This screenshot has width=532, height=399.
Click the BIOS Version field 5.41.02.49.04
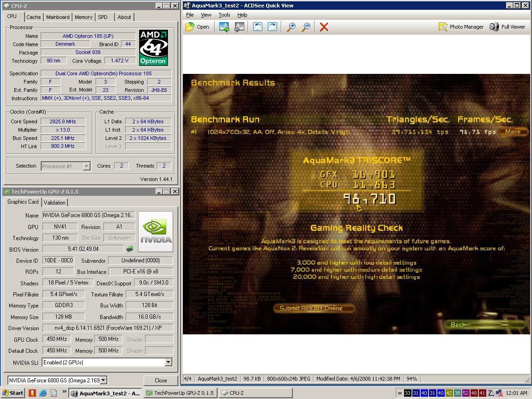pyautogui.click(x=83, y=249)
